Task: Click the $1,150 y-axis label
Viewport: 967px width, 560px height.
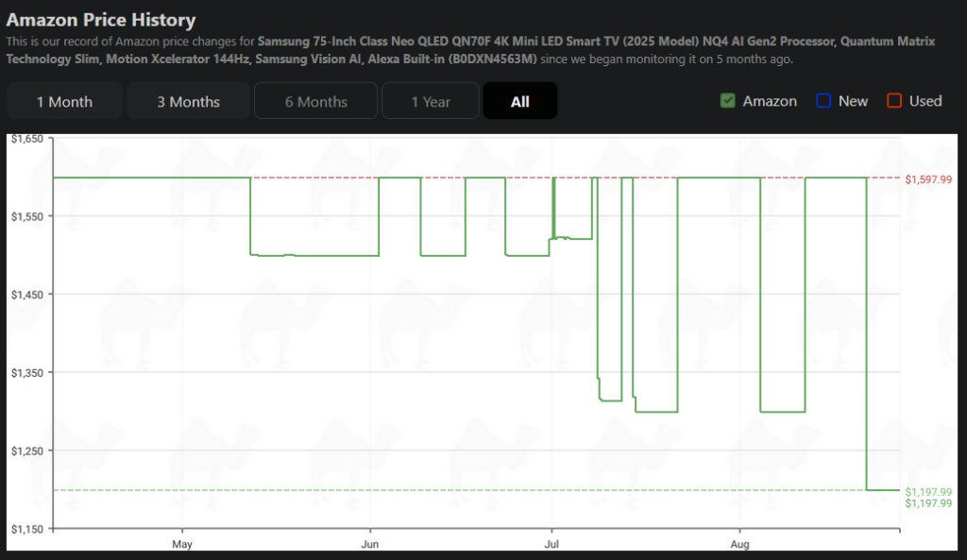Action: click(x=27, y=529)
